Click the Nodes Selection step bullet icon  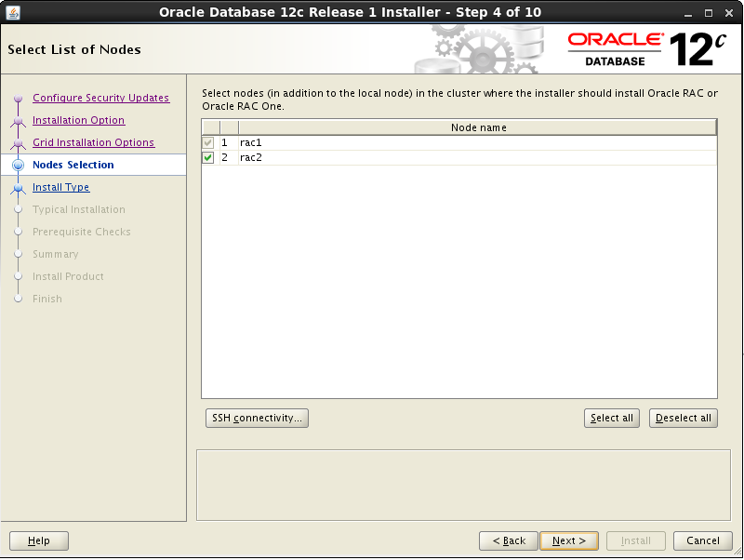(x=19, y=166)
